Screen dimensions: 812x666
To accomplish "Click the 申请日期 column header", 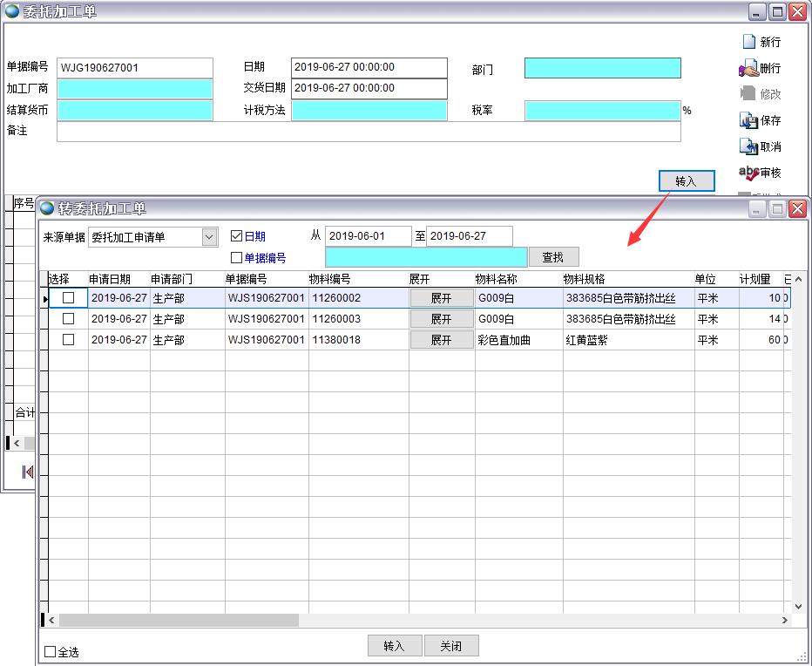I will (110, 279).
